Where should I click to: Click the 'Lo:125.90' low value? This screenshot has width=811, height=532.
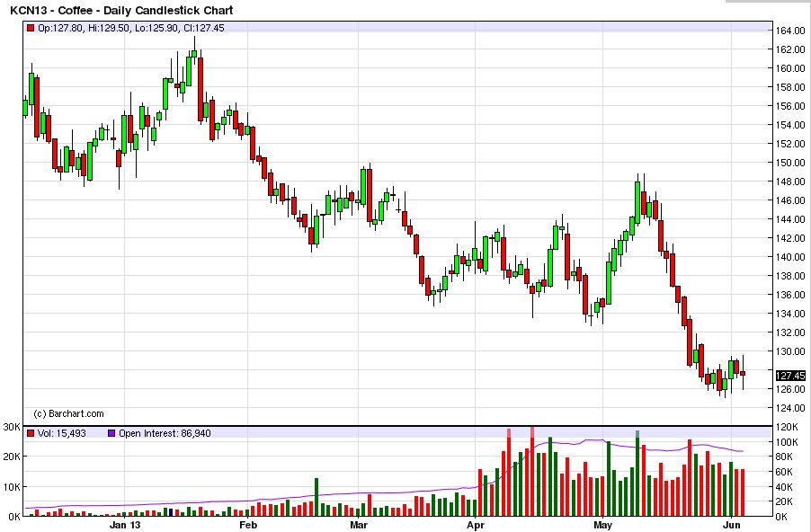[x=156, y=28]
